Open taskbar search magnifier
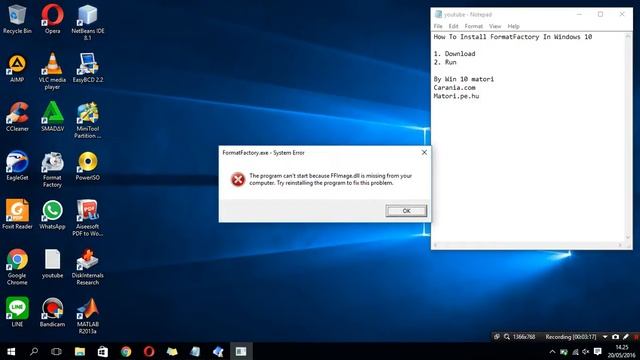Viewport: 640px width, 360px height. pos(34,351)
